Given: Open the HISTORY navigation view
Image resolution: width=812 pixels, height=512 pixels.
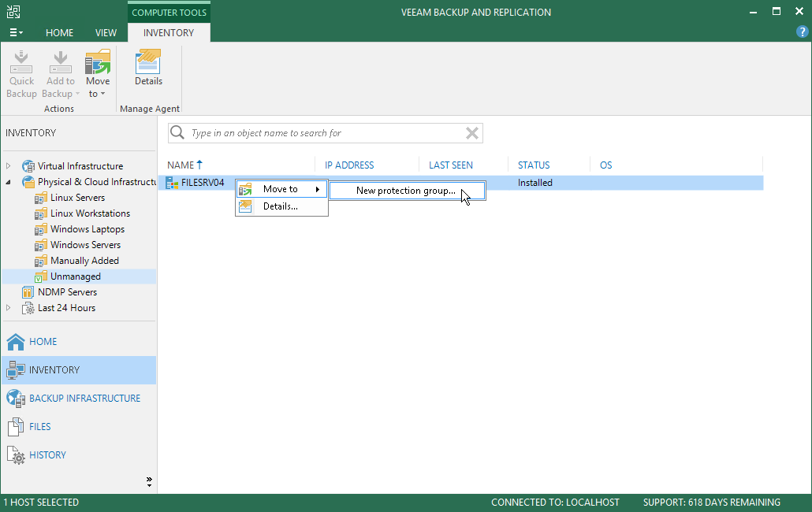Looking at the screenshot, I should point(79,455).
